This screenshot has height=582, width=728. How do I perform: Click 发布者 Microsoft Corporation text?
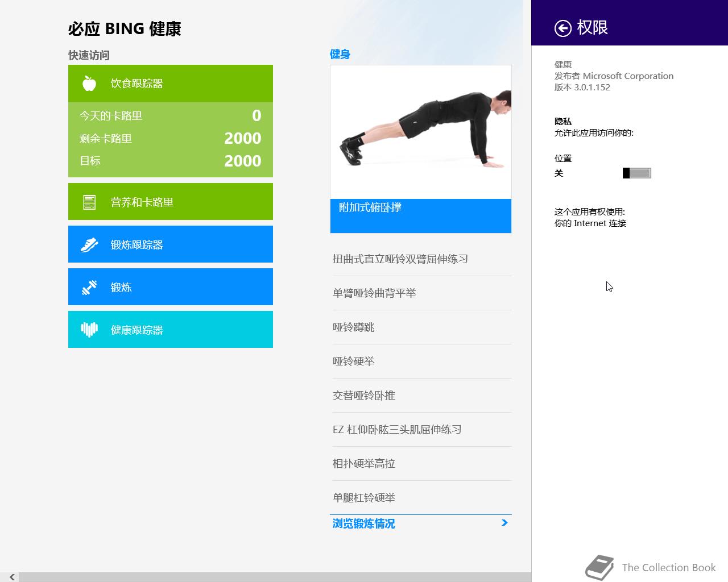(x=614, y=76)
